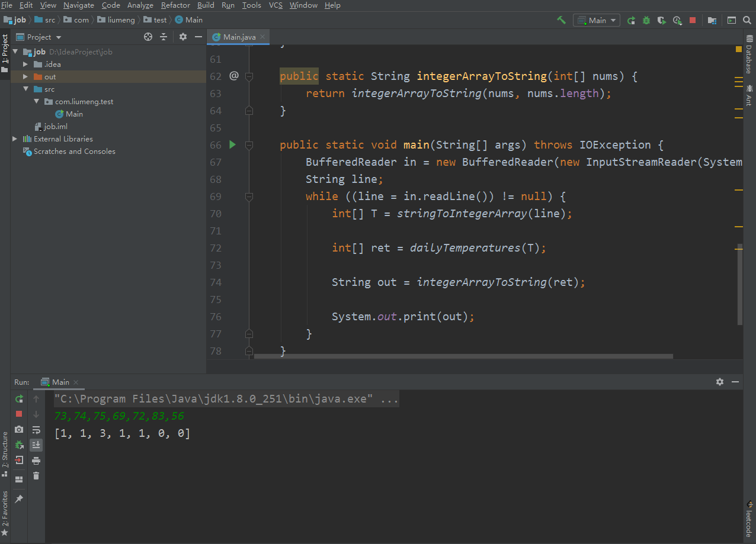Image resolution: width=756 pixels, height=544 pixels.
Task: Click the down arrow in Run console toolbar
Action: coord(36,414)
